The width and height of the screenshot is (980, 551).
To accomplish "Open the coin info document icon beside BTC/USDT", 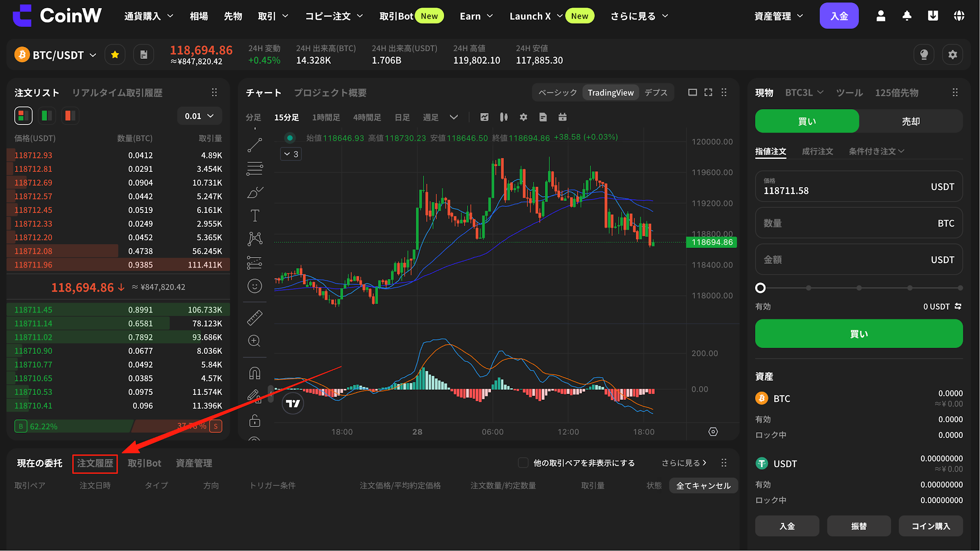I will 144,55.
